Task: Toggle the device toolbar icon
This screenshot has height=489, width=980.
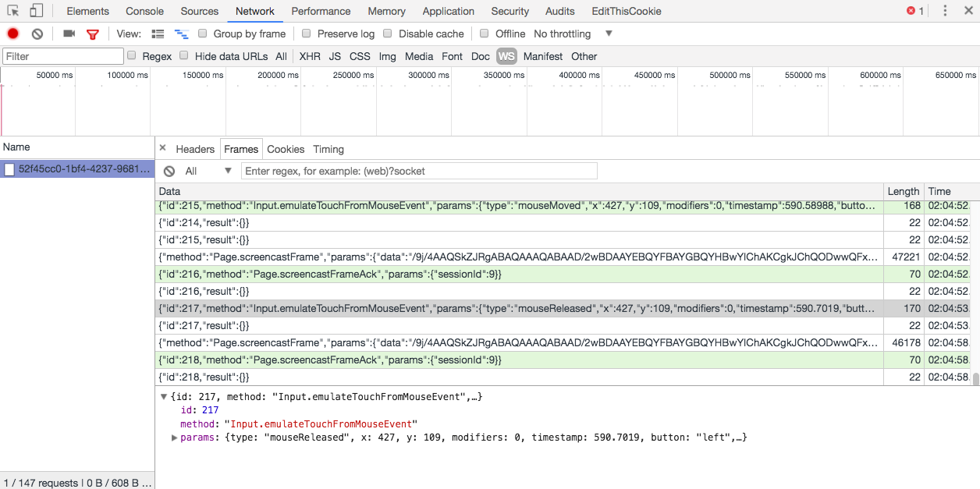Action: pyautogui.click(x=37, y=11)
